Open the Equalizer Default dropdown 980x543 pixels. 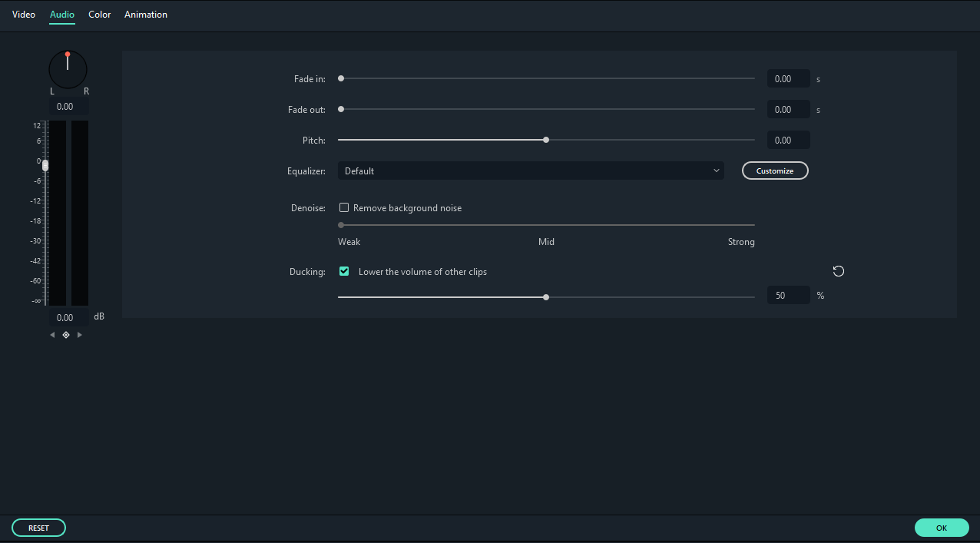[x=531, y=171]
